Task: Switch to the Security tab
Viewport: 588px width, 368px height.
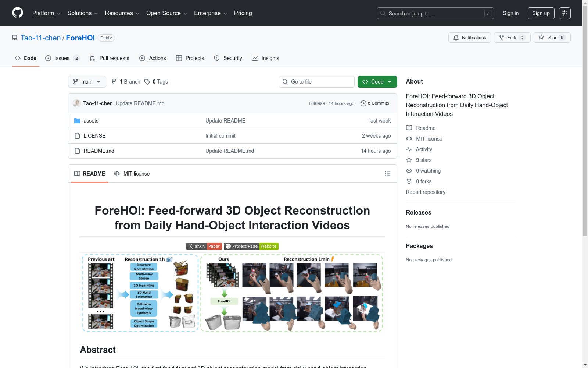Action: (x=228, y=58)
